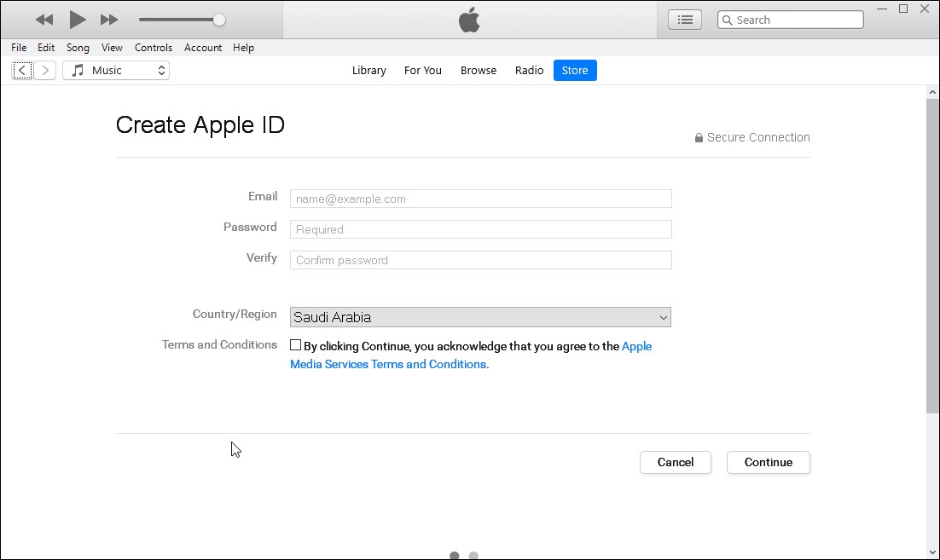Click the back navigation arrow
This screenshot has width=940, height=560.
coord(22,71)
